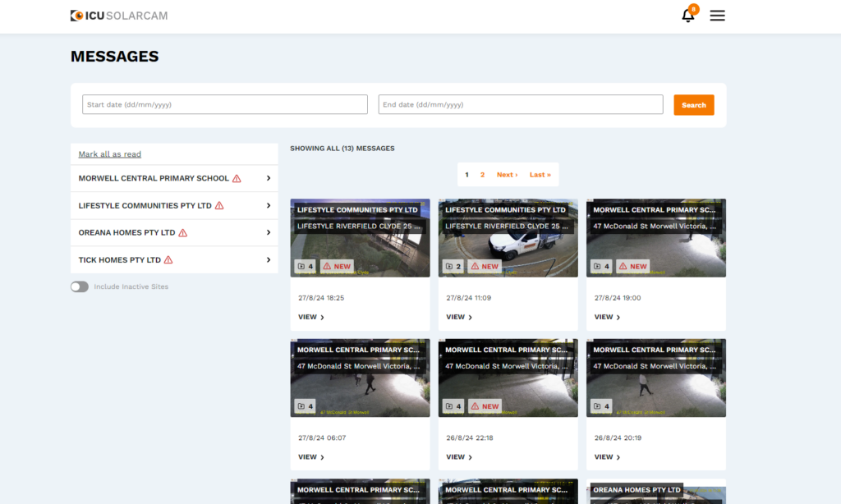Open the notifications bell icon
The width and height of the screenshot is (841, 504).
(x=688, y=16)
